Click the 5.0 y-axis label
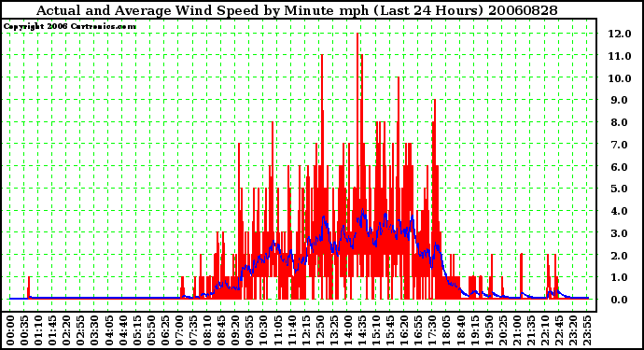Screen dimensions: 644x350 click(x=620, y=189)
